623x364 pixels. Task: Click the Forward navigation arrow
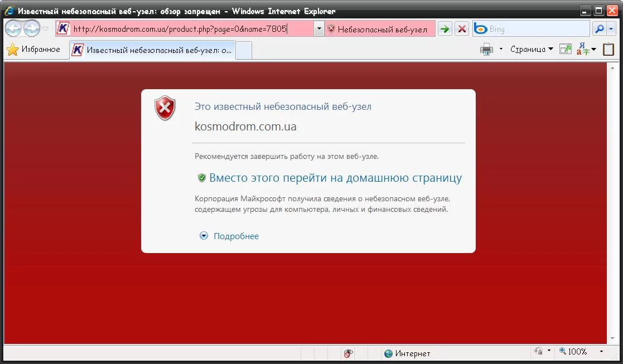pos(31,28)
